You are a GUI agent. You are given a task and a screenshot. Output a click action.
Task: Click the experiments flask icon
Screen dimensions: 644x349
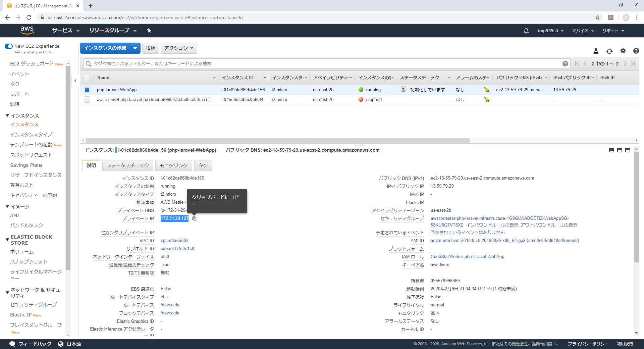coord(596,51)
